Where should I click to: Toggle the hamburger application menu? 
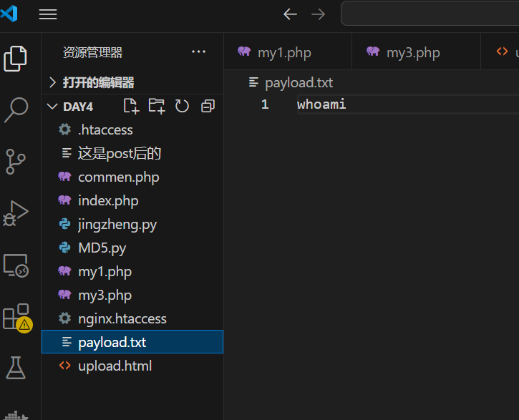(x=48, y=14)
